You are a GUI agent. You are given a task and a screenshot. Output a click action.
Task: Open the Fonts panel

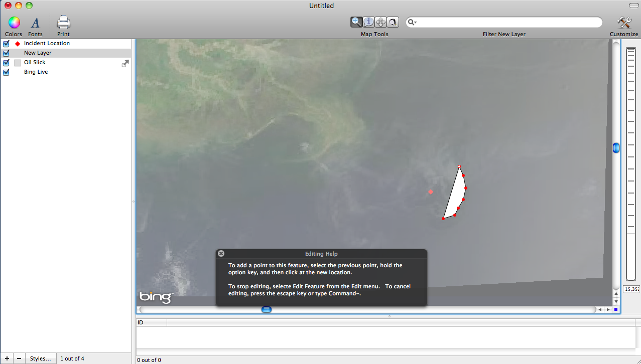[35, 23]
